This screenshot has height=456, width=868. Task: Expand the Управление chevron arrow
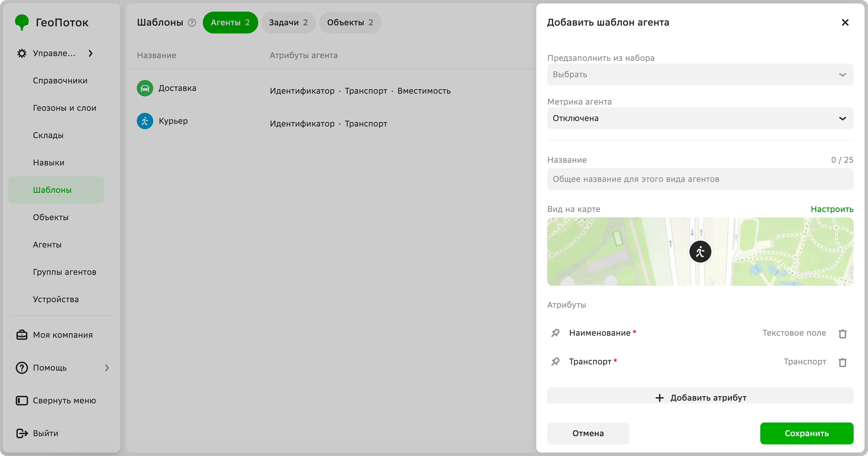coord(90,53)
